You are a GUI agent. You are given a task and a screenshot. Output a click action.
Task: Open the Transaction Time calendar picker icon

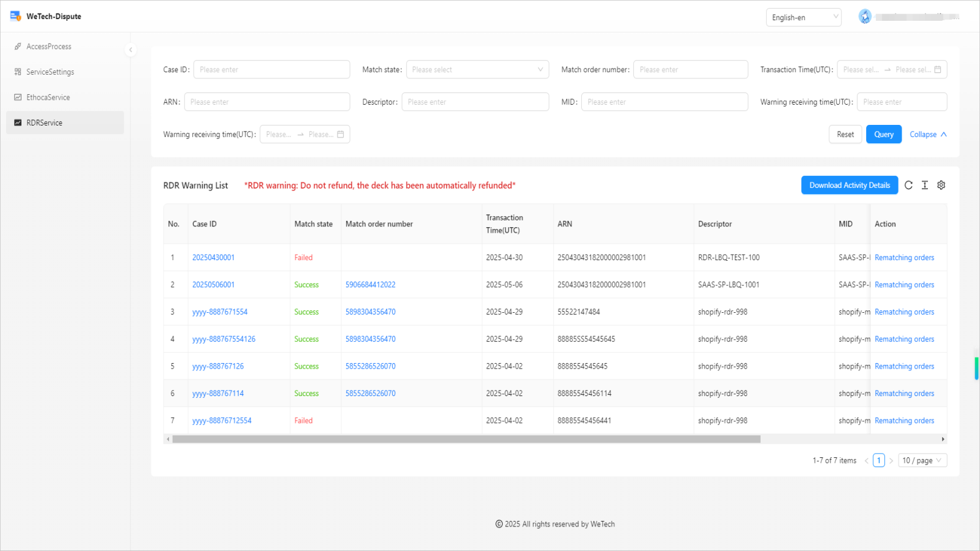click(x=938, y=70)
